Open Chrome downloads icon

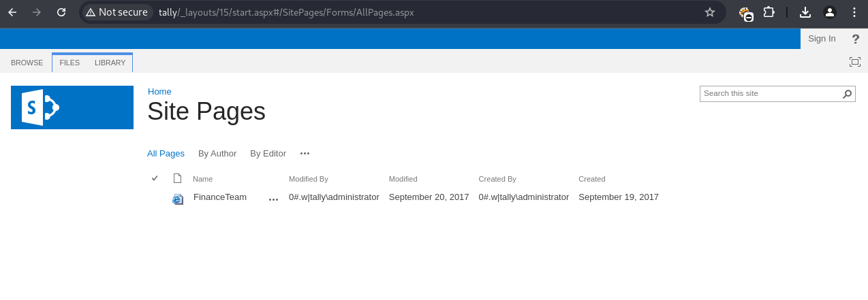805,12
